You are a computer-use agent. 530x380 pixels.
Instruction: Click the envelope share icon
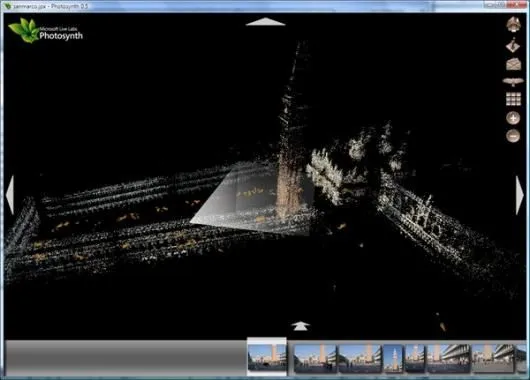[x=513, y=64]
